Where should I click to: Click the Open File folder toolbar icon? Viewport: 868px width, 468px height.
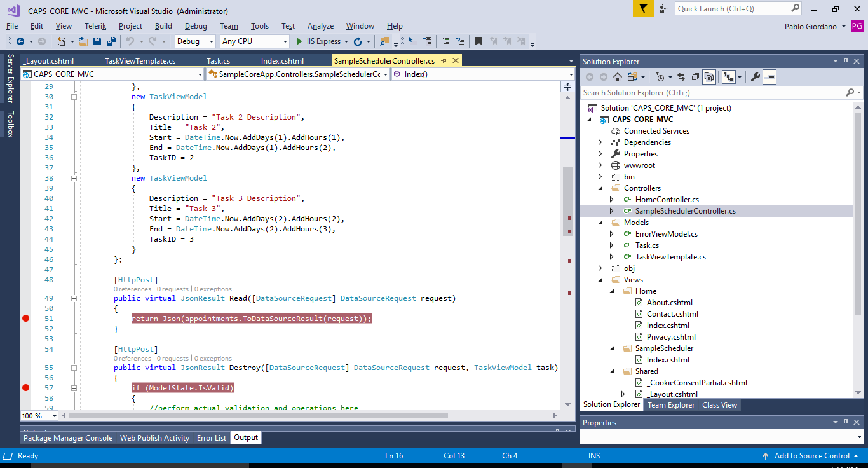pyautogui.click(x=83, y=41)
